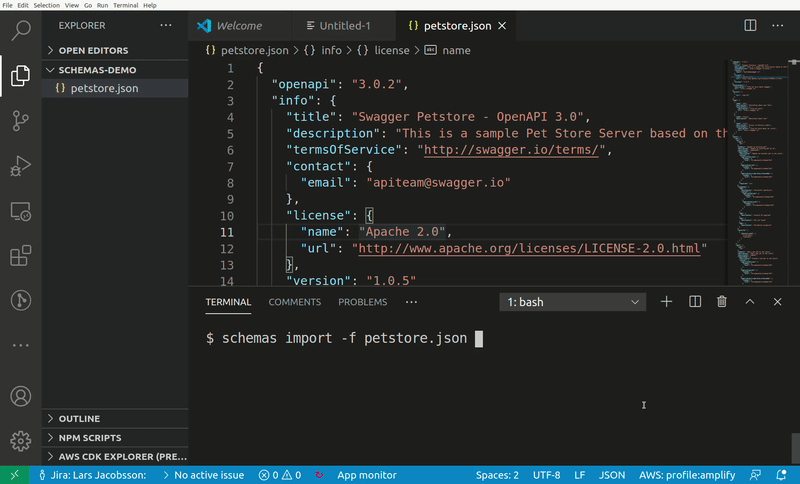Open remote window indicator in status bar
Image resolution: width=800 pixels, height=484 pixels.
pos(14,475)
